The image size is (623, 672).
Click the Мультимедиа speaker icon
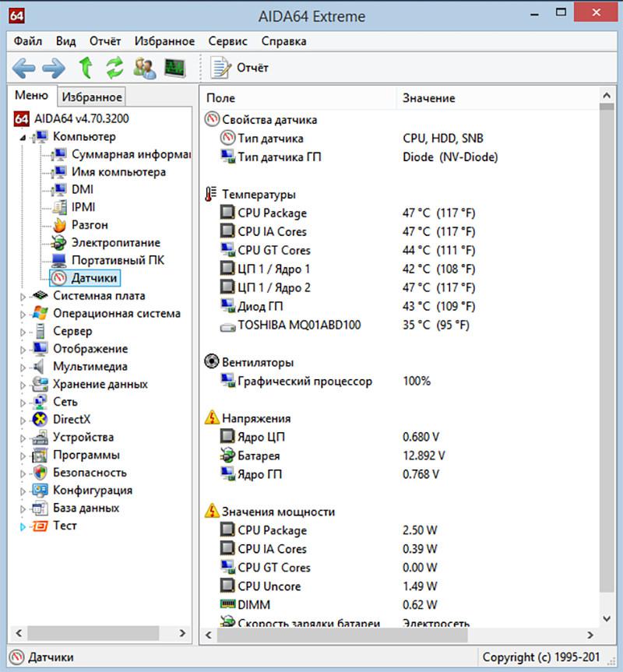(40, 366)
